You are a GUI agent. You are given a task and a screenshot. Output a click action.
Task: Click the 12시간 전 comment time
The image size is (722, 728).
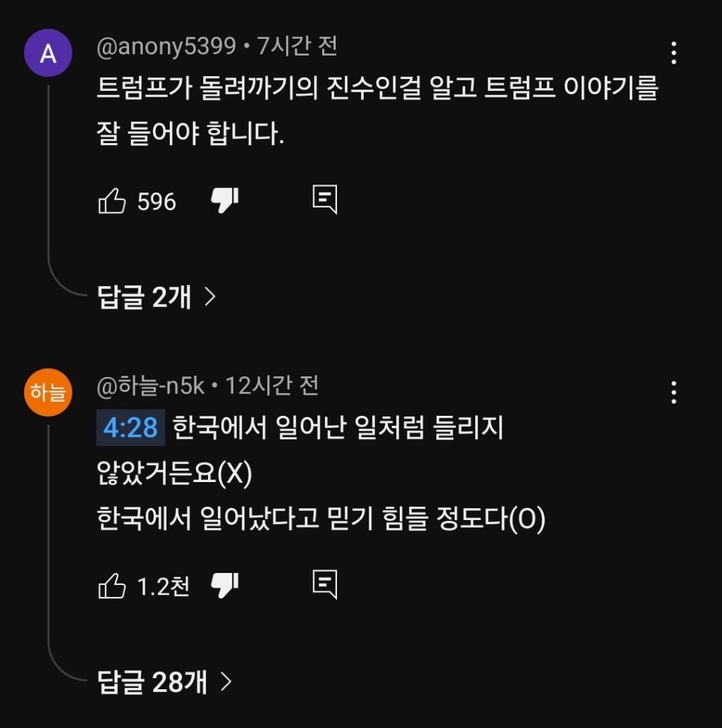pos(272,385)
